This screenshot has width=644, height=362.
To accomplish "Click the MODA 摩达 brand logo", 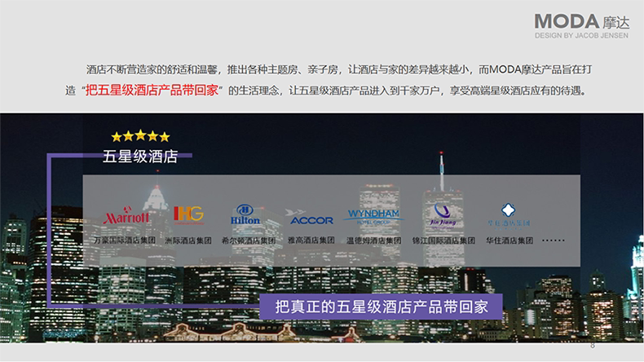I will [581, 22].
